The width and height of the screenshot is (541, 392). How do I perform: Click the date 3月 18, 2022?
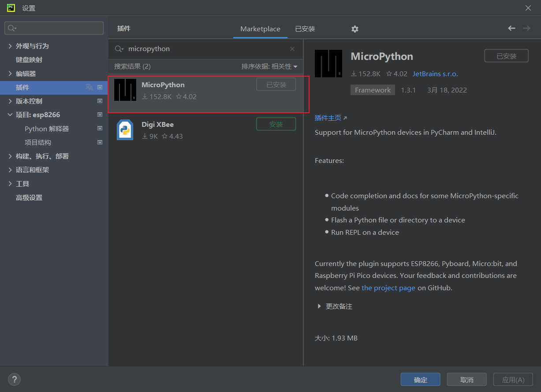click(x=447, y=90)
